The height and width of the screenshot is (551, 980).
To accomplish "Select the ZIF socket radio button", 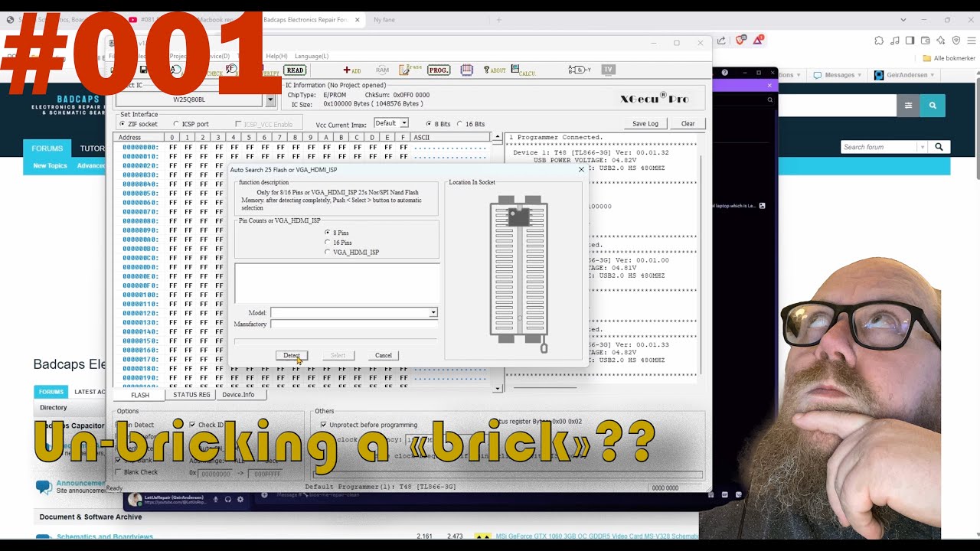I will pyautogui.click(x=122, y=124).
